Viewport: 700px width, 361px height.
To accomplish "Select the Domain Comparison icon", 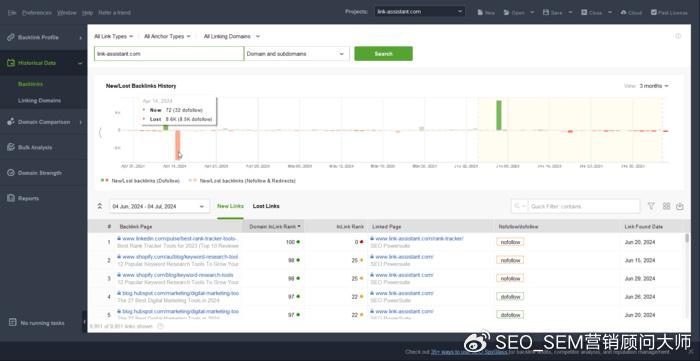I will point(11,122).
